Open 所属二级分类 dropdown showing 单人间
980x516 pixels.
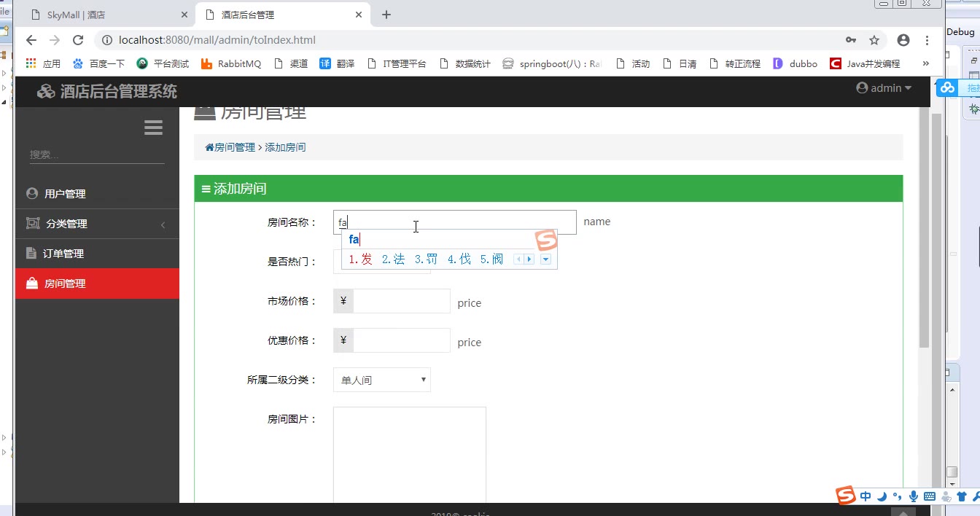pos(381,380)
